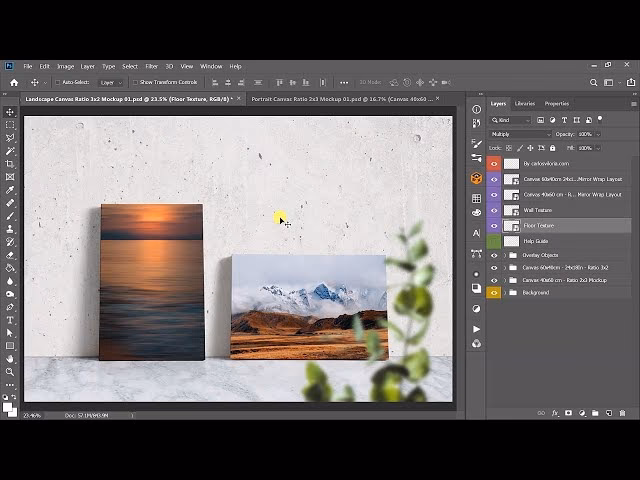Image resolution: width=640 pixels, height=480 pixels.
Task: Select the Paint Bucket tool
Action: 10,268
